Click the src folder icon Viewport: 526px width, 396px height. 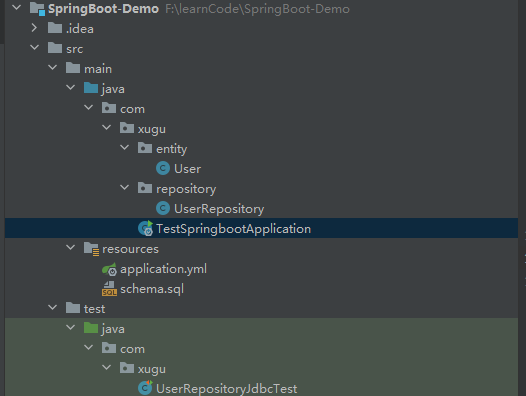55,48
